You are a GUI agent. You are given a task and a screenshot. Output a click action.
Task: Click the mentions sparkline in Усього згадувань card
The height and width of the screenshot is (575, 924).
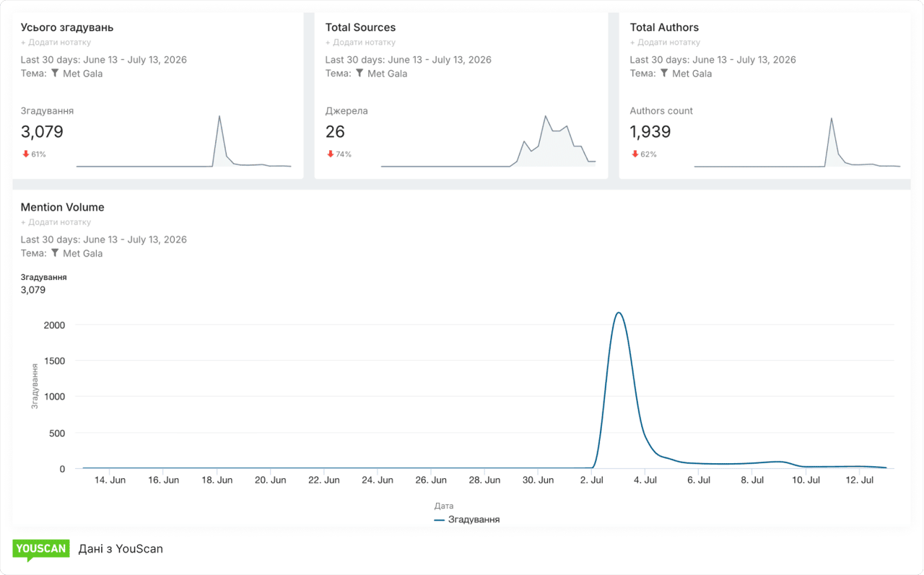(x=183, y=141)
